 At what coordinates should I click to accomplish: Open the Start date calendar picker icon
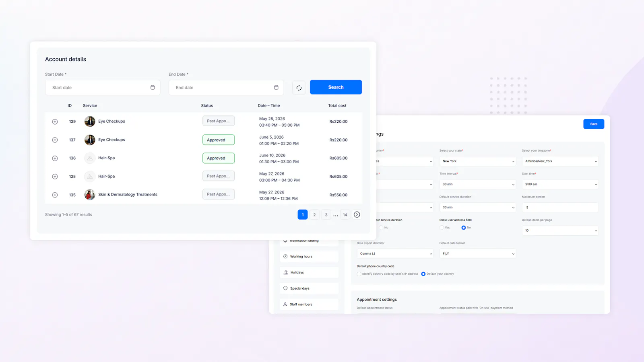point(153,87)
